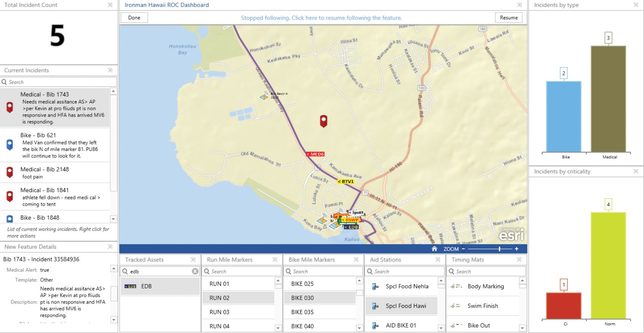
Task: Select RUN 01 mile marker
Action: point(238,284)
